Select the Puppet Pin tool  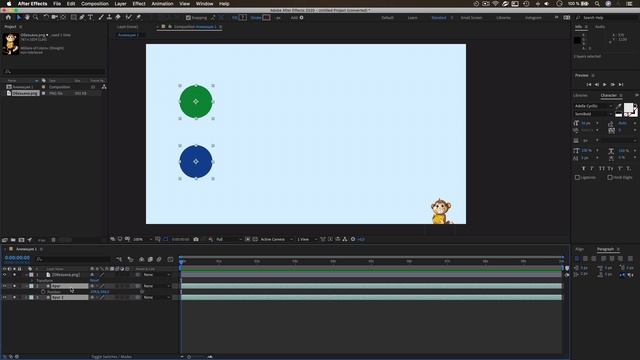click(x=138, y=18)
